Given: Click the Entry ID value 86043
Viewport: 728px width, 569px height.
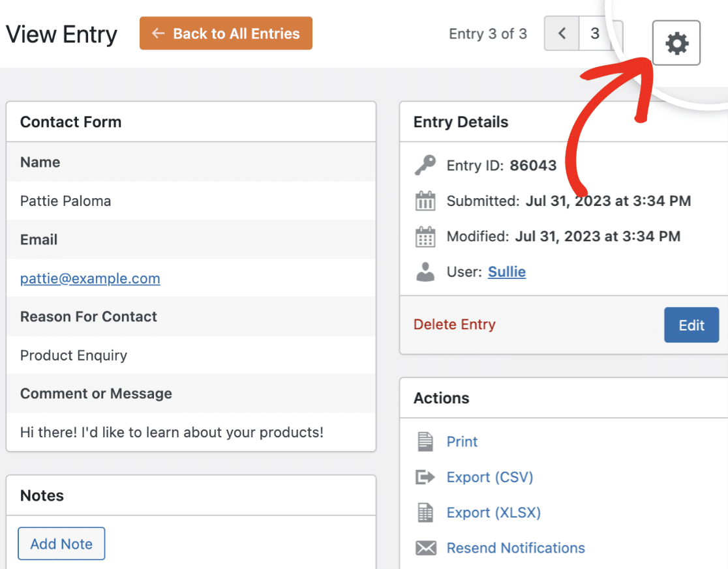Looking at the screenshot, I should pyautogui.click(x=533, y=166).
